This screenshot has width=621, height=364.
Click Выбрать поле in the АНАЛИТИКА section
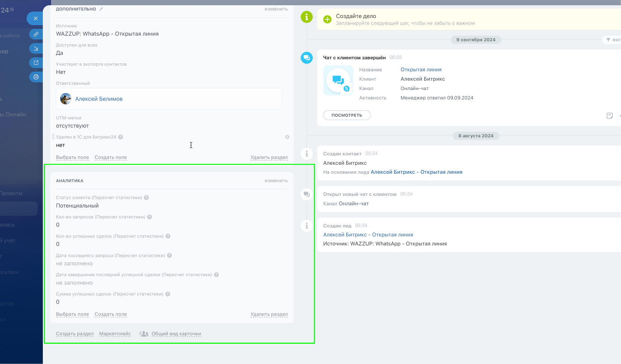pos(73,314)
